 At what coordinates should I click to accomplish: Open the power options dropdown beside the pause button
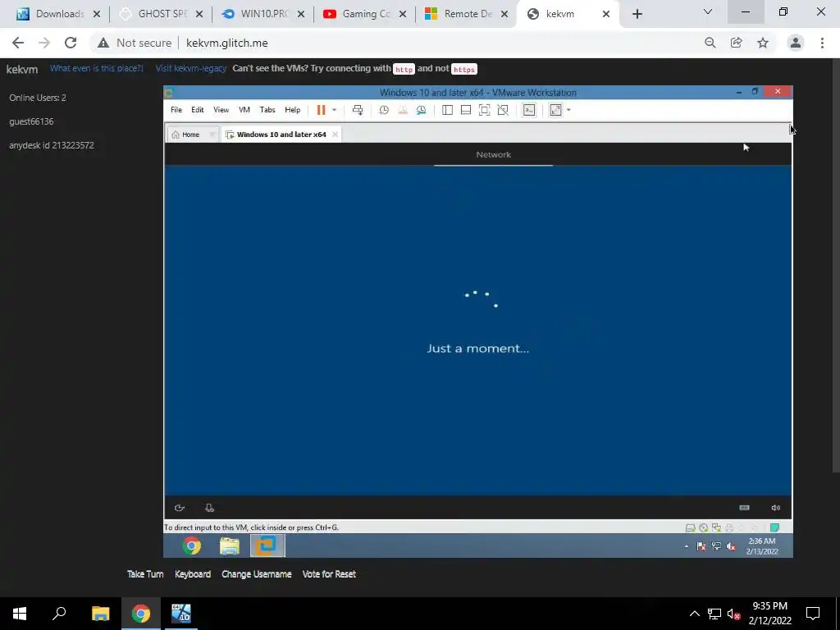pos(334,110)
